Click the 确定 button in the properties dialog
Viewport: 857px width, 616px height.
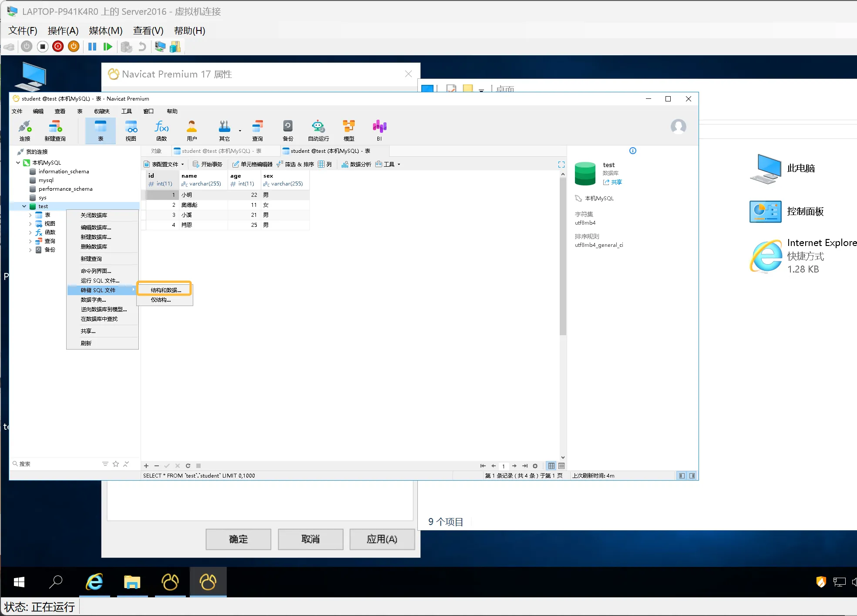tap(239, 539)
